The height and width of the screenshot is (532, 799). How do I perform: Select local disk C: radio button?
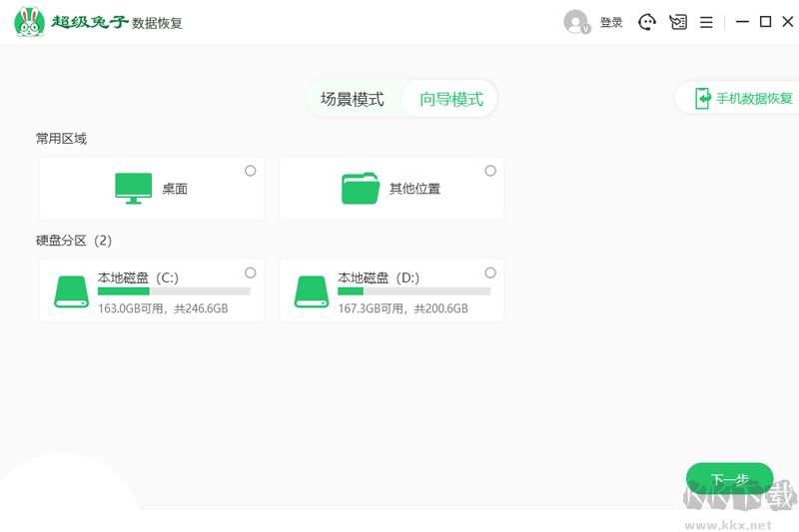click(251, 272)
